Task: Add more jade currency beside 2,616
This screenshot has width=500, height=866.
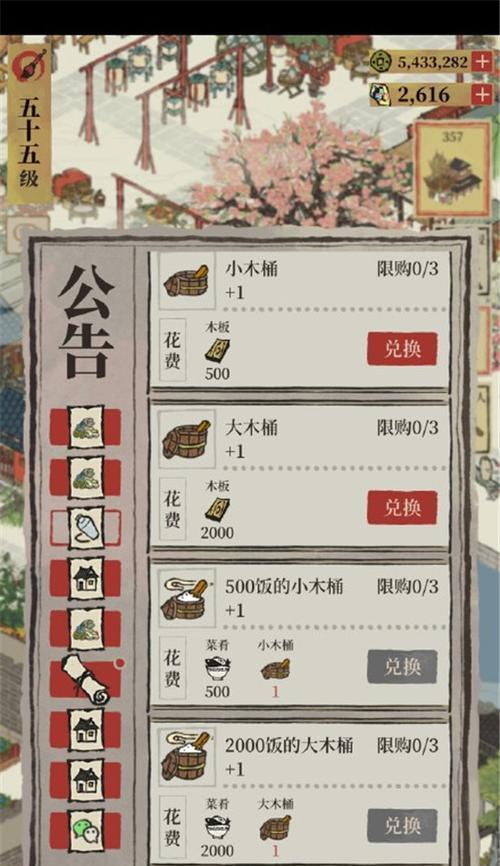Action: tap(482, 94)
